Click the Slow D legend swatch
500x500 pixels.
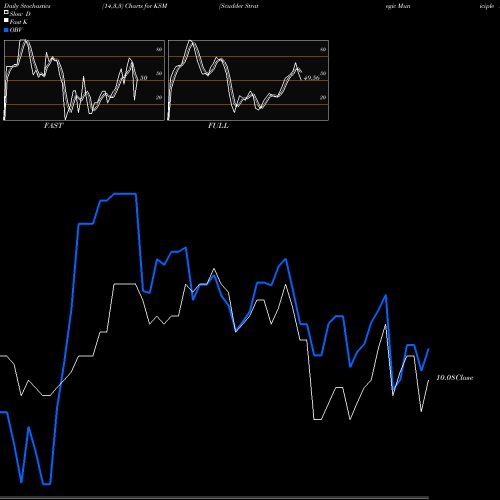coord(6,12)
